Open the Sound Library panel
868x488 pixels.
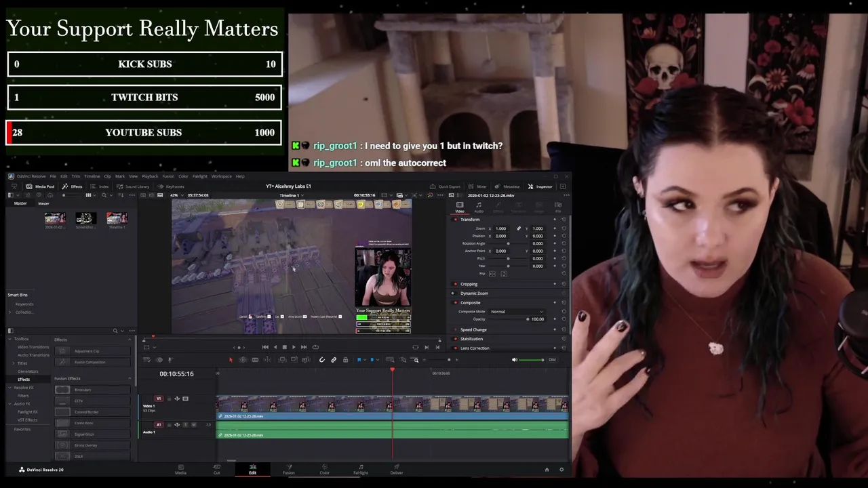(133, 186)
